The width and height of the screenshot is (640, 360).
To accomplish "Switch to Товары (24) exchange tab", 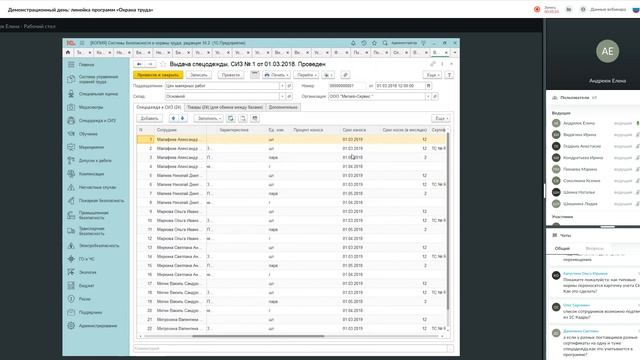I will point(225,107).
